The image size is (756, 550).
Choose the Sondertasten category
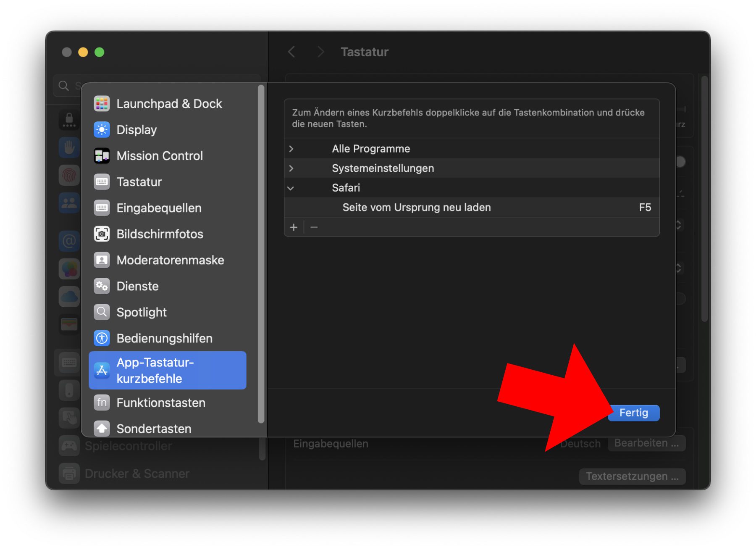[x=154, y=429]
